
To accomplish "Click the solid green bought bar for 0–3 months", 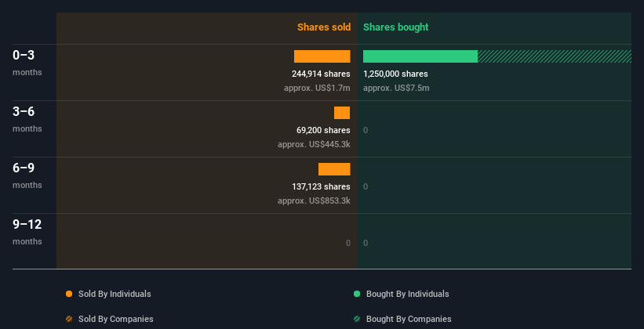I will (x=420, y=56).
